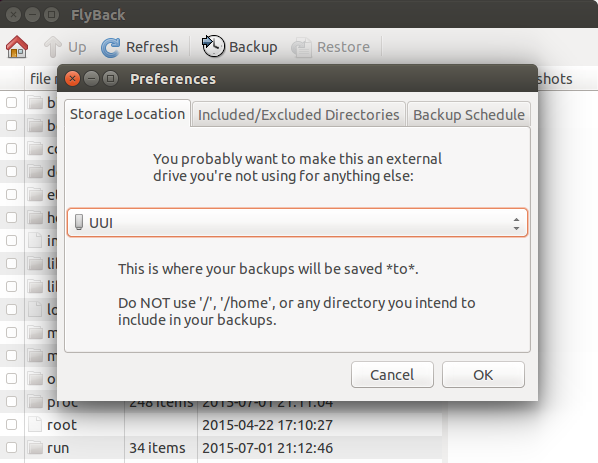Tick the checkbox next to root
Image resolution: width=598 pixels, height=463 pixels.
[11, 424]
